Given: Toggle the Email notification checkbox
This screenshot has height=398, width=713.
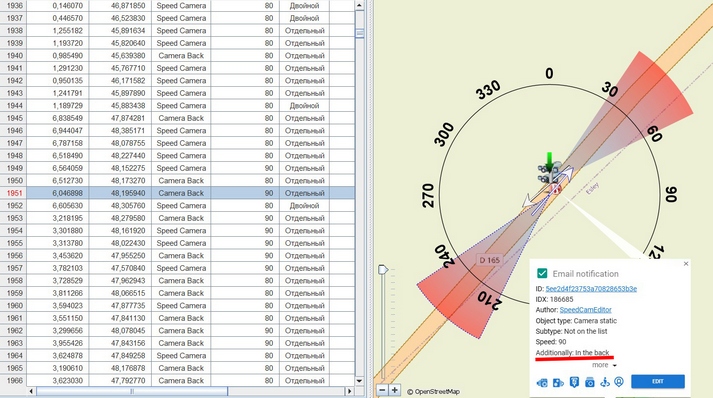Looking at the screenshot, I should (542, 273).
